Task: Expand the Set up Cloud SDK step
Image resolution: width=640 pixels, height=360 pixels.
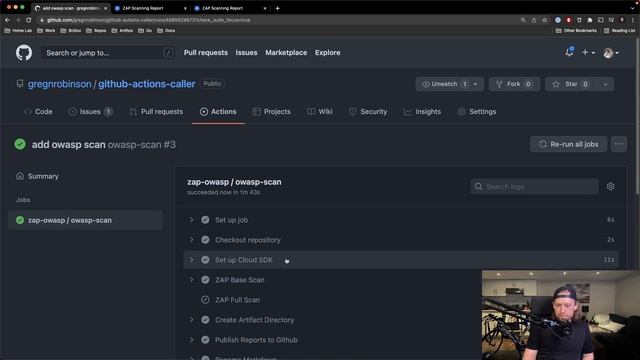Action: click(191, 260)
